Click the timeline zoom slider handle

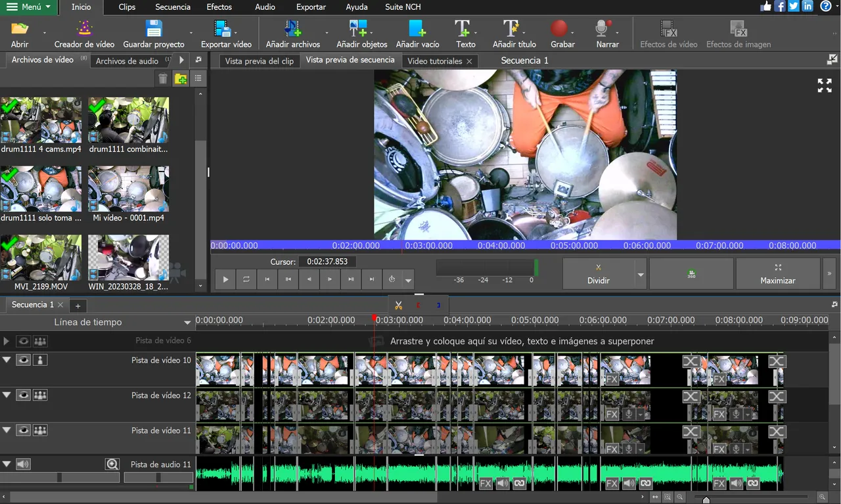[x=706, y=499]
